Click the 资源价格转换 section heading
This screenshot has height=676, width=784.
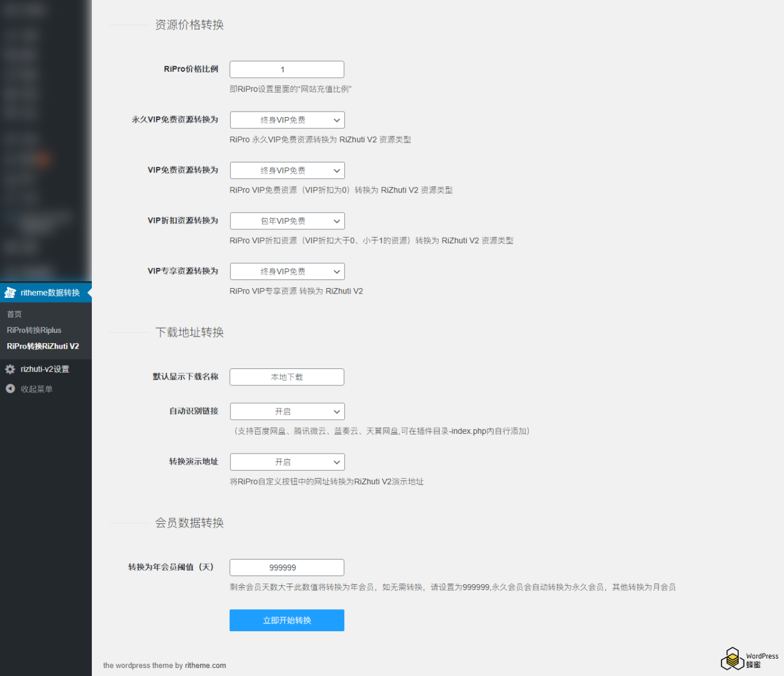pos(189,25)
